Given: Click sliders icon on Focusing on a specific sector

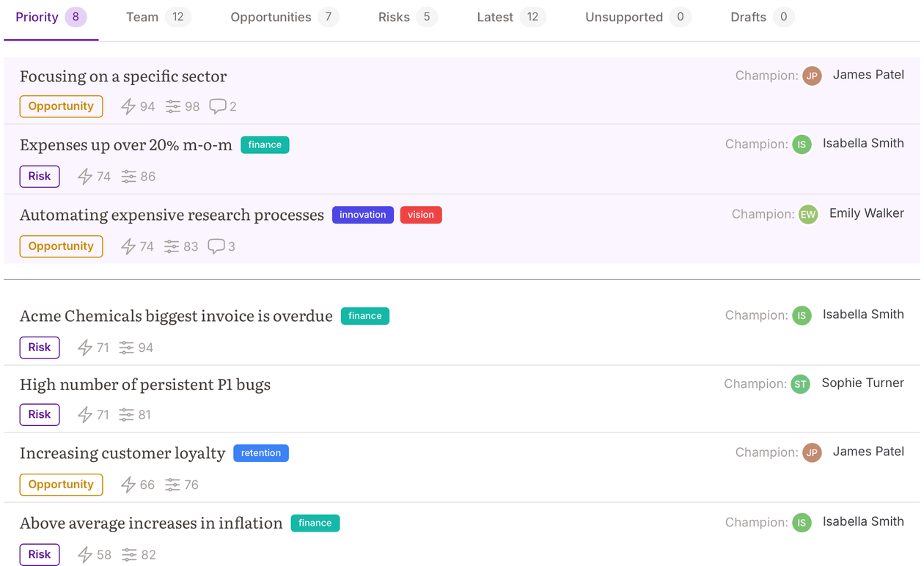Looking at the screenshot, I should tap(173, 107).
